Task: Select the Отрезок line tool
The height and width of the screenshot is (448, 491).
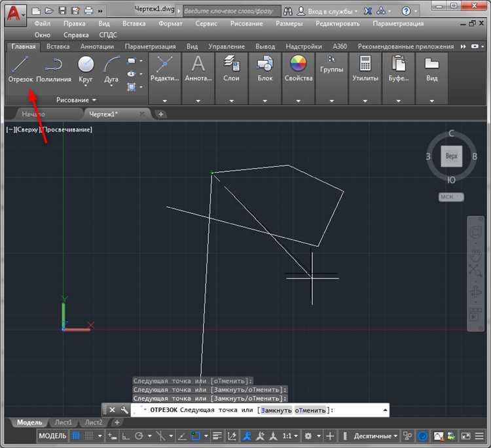Action: pyautogui.click(x=20, y=69)
